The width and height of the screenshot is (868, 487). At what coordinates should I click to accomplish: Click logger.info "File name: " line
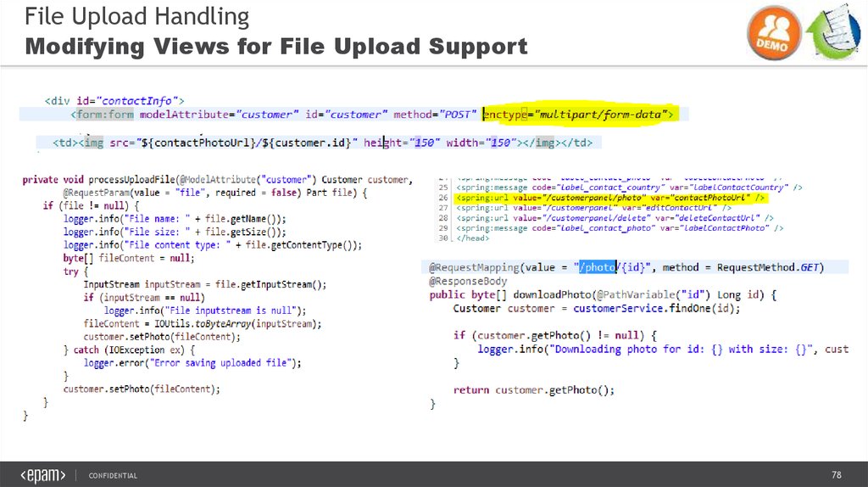pyautogui.click(x=175, y=219)
